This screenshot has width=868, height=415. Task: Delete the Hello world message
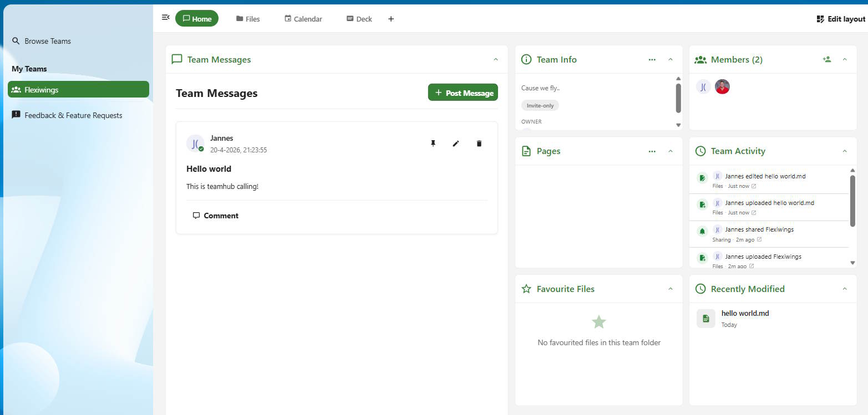tap(478, 144)
